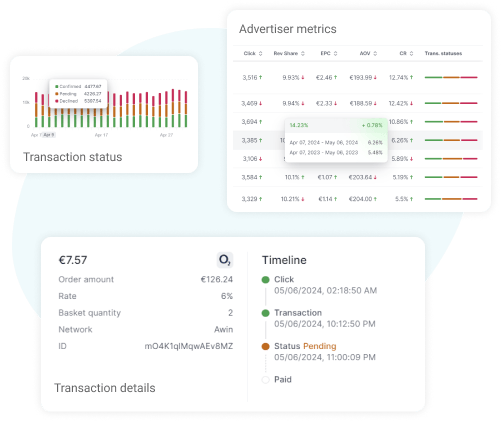Click the green dot beside timeline Transaction
The image size is (501, 422).
tap(265, 313)
